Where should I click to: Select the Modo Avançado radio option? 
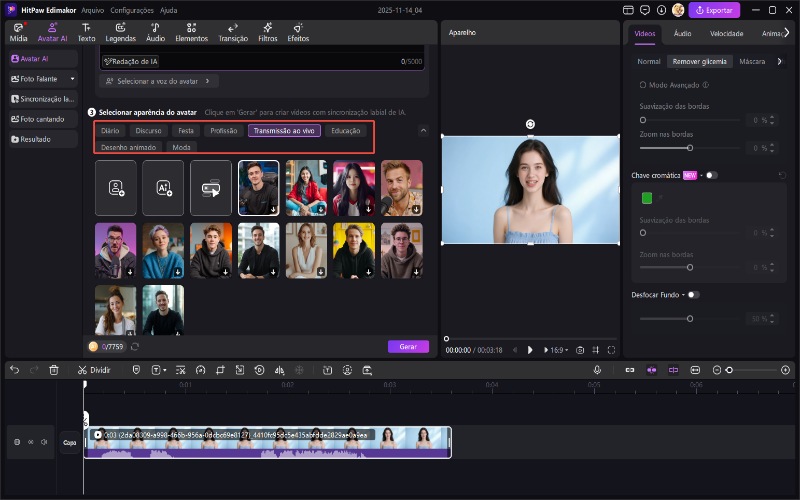[x=643, y=85]
